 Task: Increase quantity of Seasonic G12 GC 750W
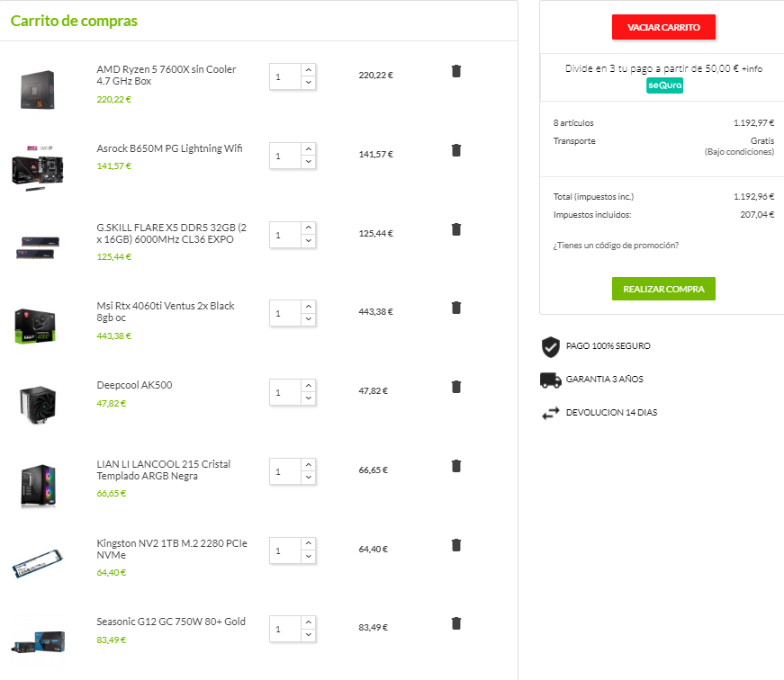pyautogui.click(x=309, y=622)
